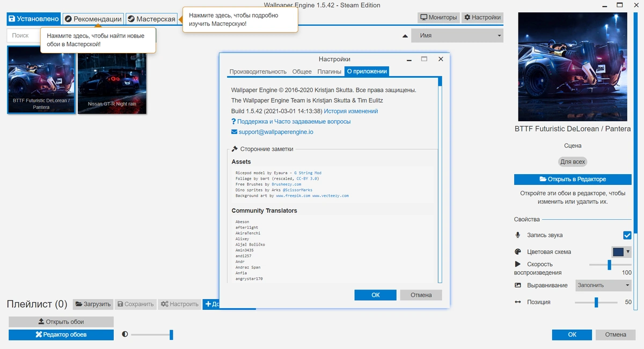This screenshot has width=644, height=349.
Task: Open the Мастерская tab
Action: coord(151,19)
